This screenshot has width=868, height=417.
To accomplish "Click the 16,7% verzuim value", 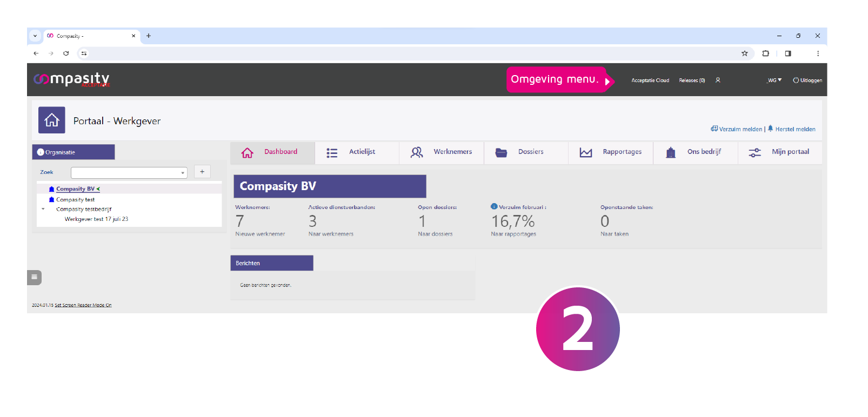I will 513,221.
